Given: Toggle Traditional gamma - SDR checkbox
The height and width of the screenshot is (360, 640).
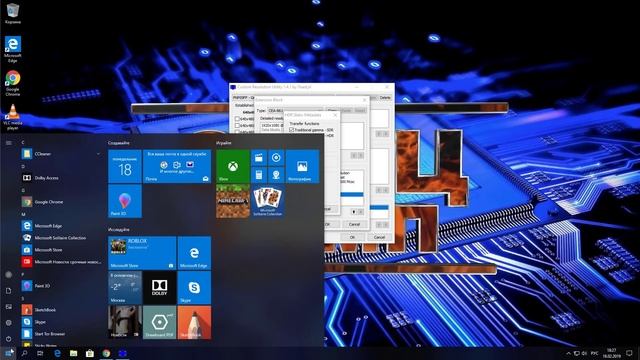Looking at the screenshot, I should (291, 130).
